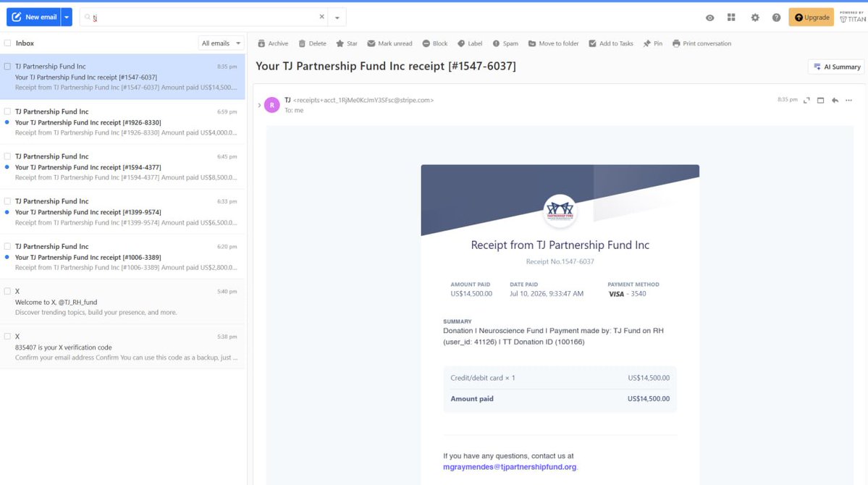
Task: Open the search options dropdown arrow
Action: point(337,17)
